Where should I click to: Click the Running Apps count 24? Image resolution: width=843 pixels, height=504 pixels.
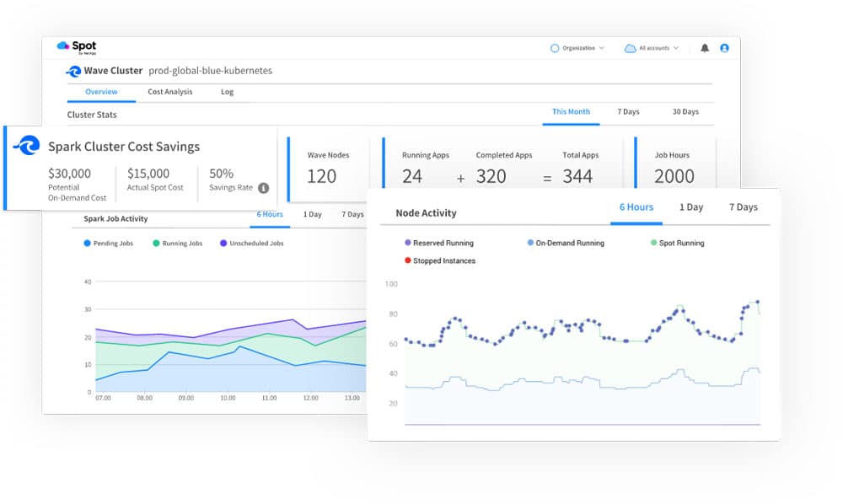412,176
